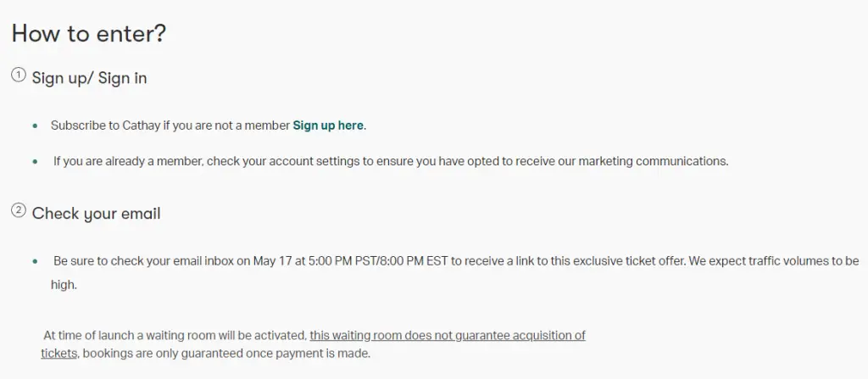Click the 'Subscribe to Cathay' sentence text

[x=170, y=125]
